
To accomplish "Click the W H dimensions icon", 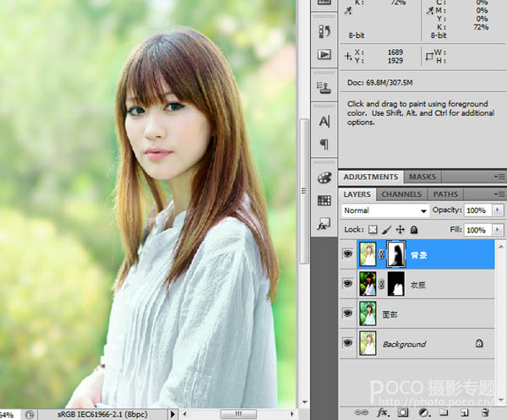I will (x=429, y=57).
